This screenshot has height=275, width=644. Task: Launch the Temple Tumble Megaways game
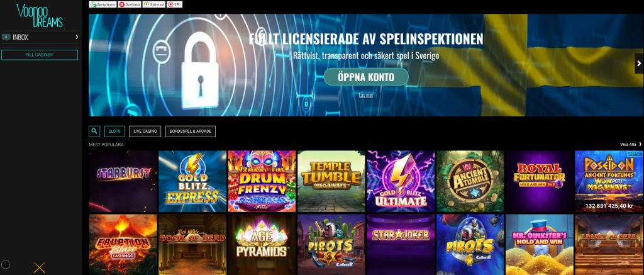coord(331,181)
